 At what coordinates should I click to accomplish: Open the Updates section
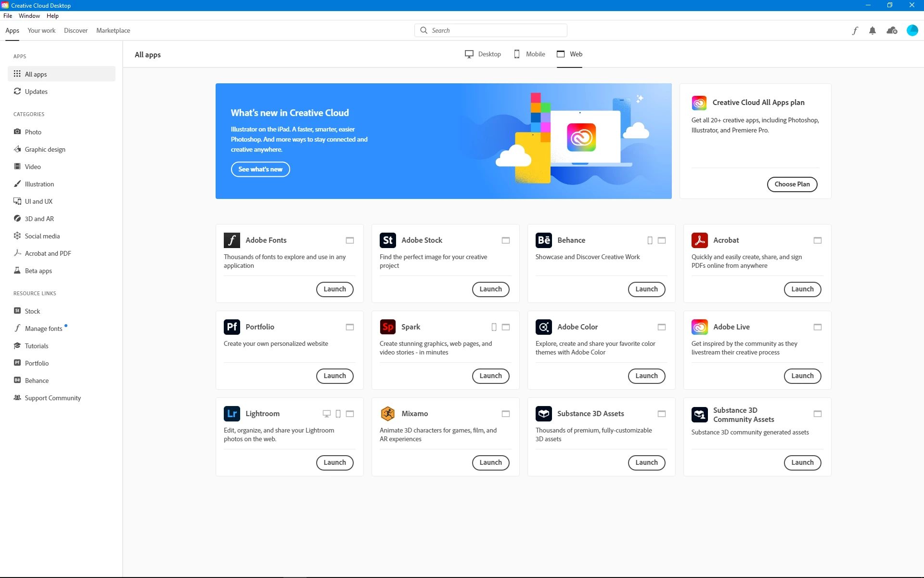point(36,92)
